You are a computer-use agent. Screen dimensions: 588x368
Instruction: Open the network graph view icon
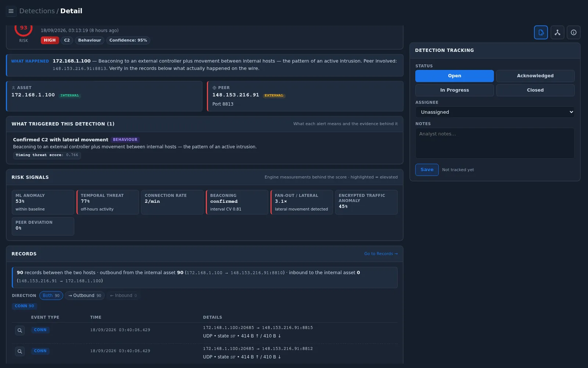click(557, 32)
